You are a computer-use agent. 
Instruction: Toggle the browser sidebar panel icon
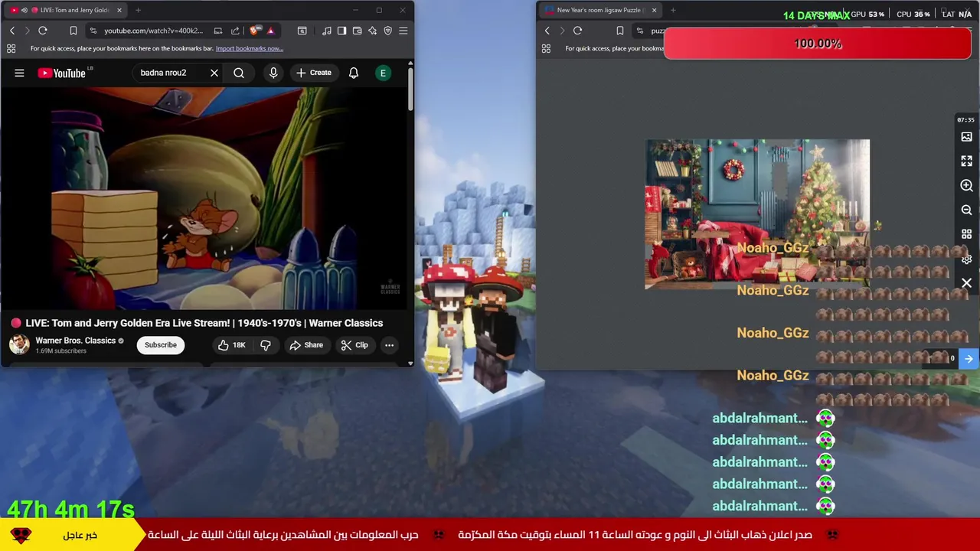341,31
